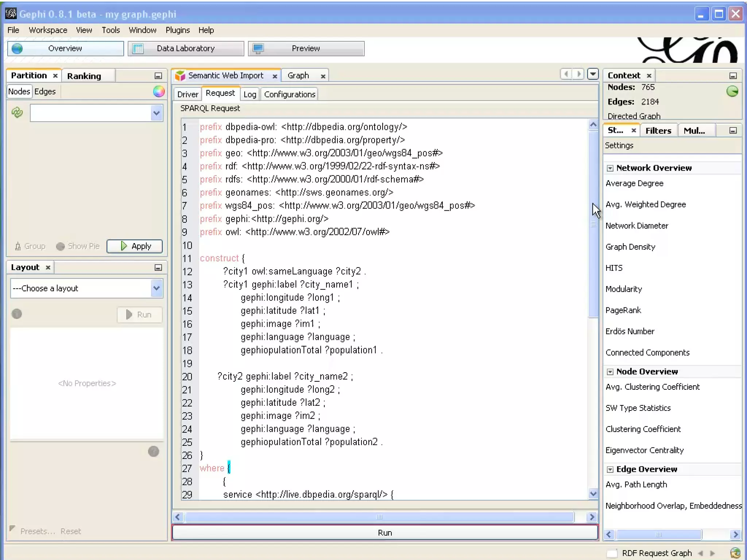The image size is (747, 560).
Task: Click the Run button below SPARQL editor
Action: pyautogui.click(x=385, y=533)
